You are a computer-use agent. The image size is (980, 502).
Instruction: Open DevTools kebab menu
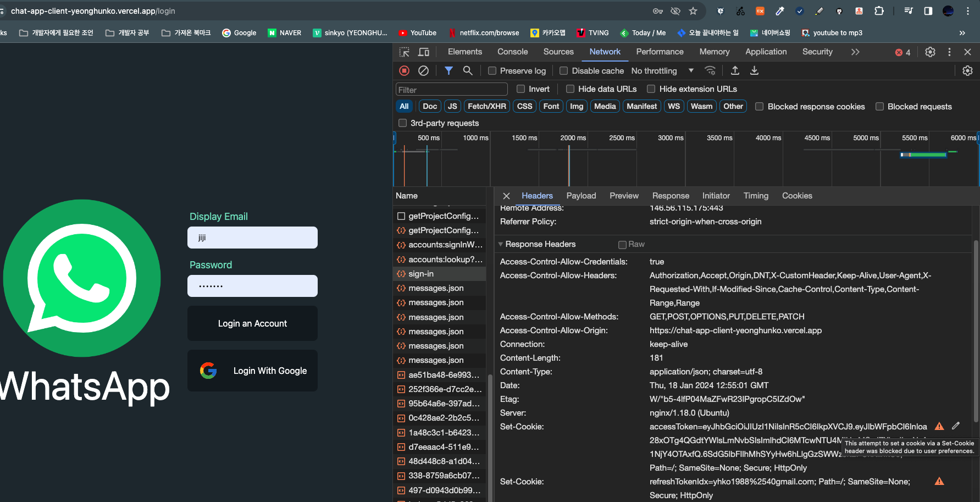pyautogui.click(x=949, y=52)
